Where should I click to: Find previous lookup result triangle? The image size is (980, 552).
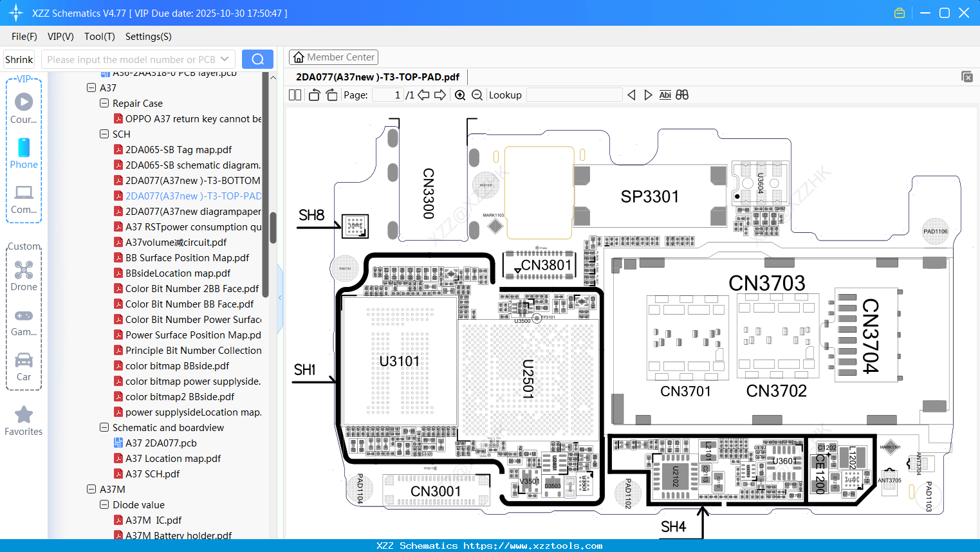[x=631, y=95]
